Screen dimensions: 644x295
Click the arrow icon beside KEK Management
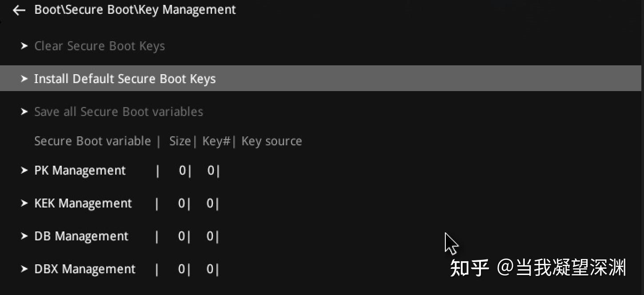coord(24,203)
